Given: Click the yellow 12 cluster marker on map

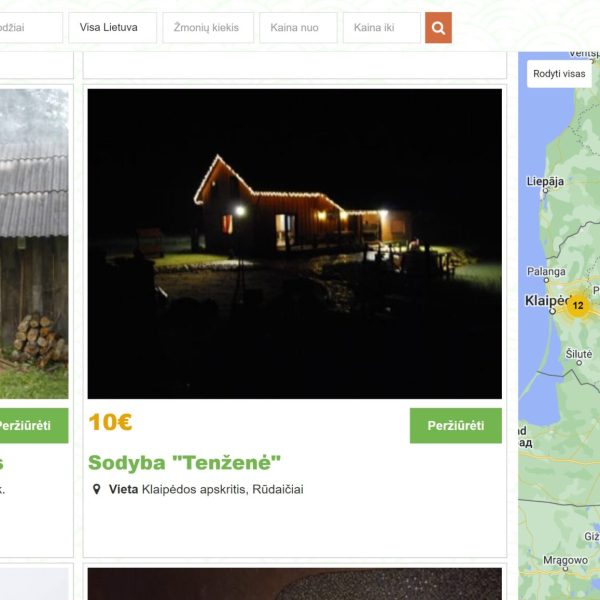Looking at the screenshot, I should (578, 305).
